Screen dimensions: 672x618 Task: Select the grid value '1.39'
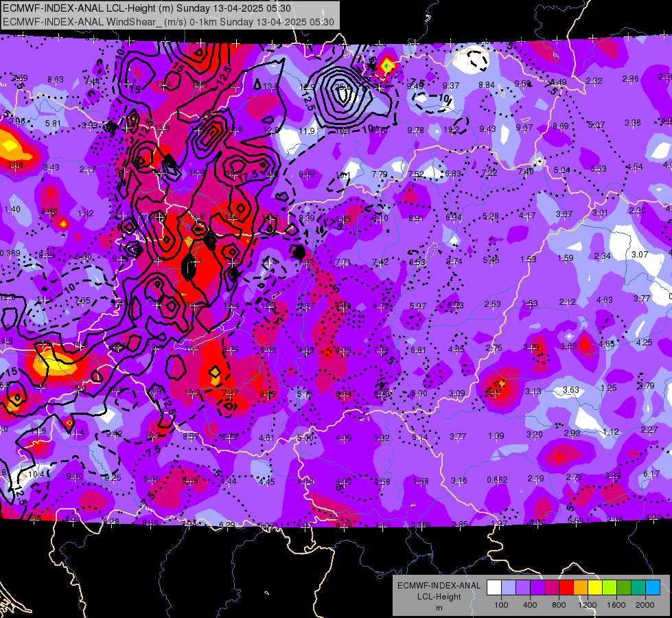pyautogui.click(x=496, y=436)
